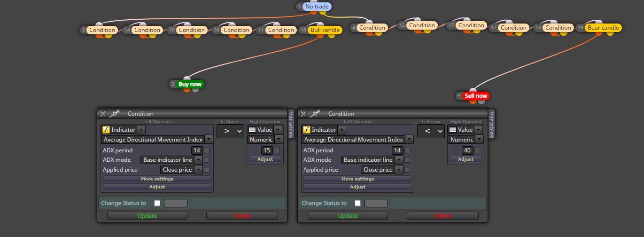
Task: Select the No trade block numbered 1
Action: [x=318, y=7]
